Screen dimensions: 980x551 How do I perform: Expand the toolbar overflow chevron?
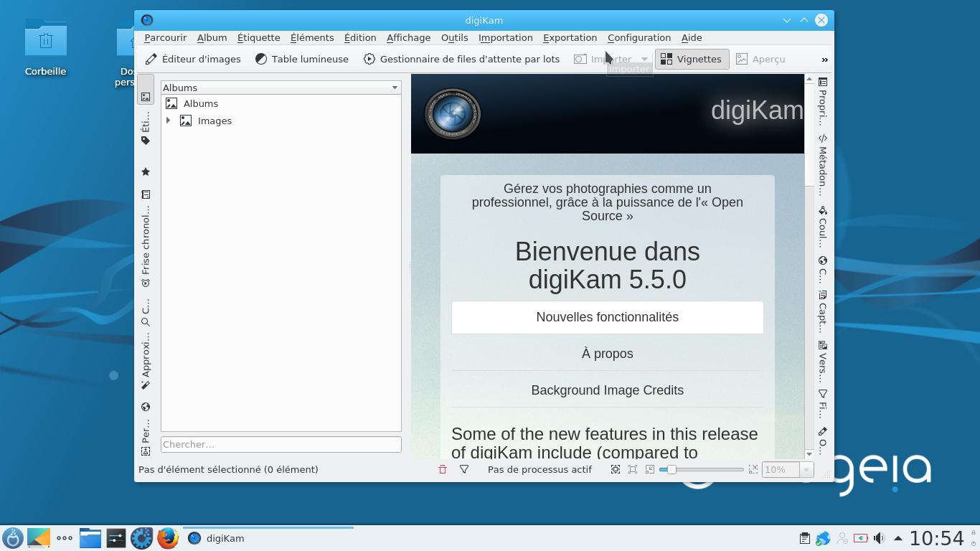pyautogui.click(x=824, y=60)
